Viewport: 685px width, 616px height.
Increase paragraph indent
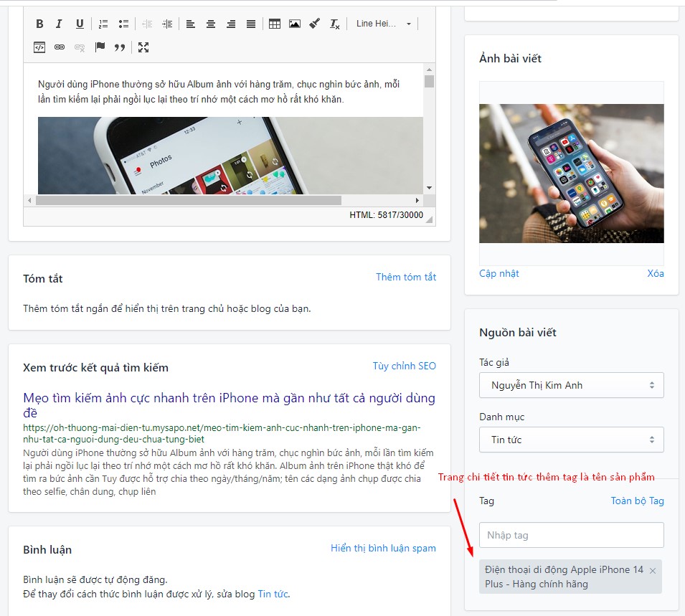point(167,24)
